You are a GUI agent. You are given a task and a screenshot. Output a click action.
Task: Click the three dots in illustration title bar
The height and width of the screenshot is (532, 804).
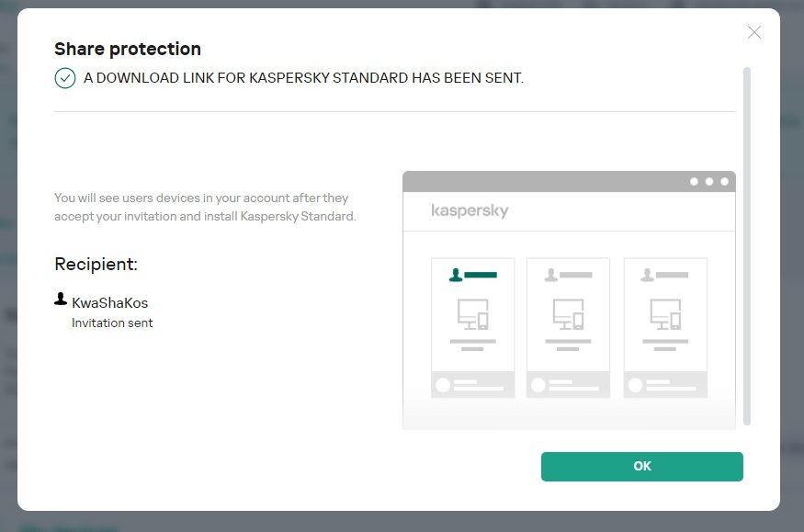(x=709, y=181)
